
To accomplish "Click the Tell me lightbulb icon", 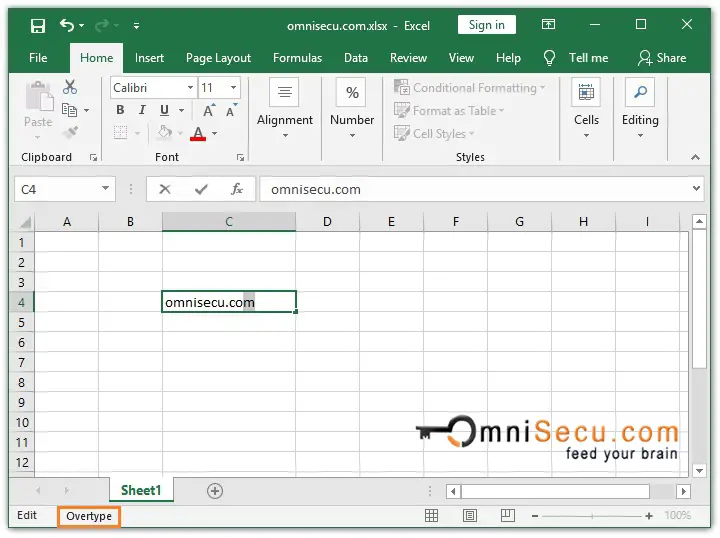I will click(549, 58).
